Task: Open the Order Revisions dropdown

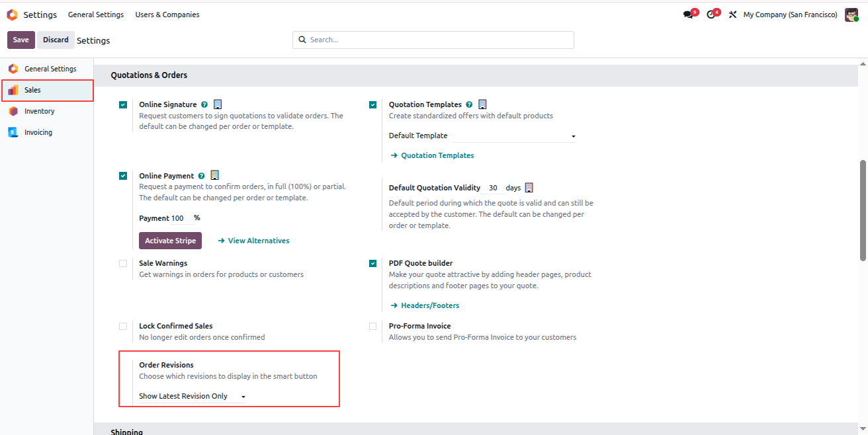Action: [x=192, y=396]
